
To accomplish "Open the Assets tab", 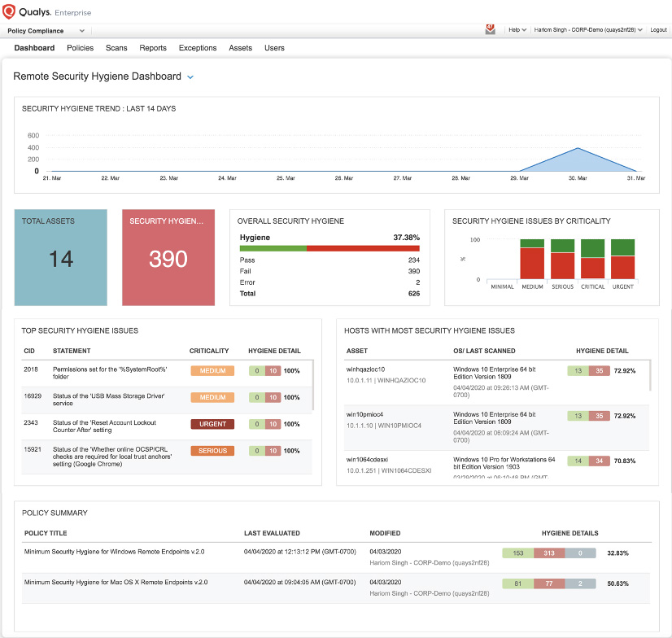I will point(240,48).
